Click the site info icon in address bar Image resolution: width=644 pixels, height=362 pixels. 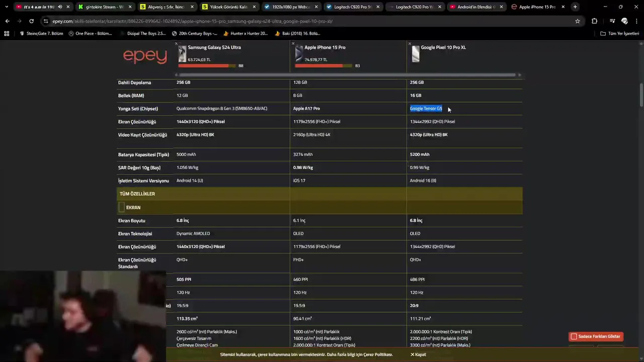click(x=46, y=21)
